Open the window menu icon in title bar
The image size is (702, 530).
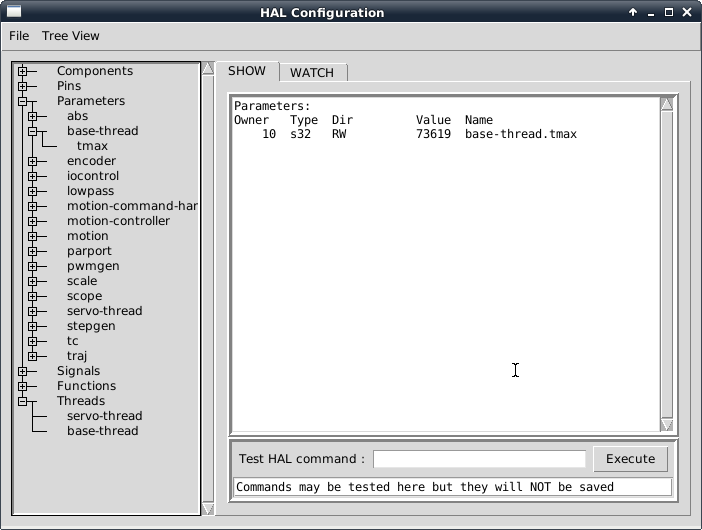click(x=14, y=12)
